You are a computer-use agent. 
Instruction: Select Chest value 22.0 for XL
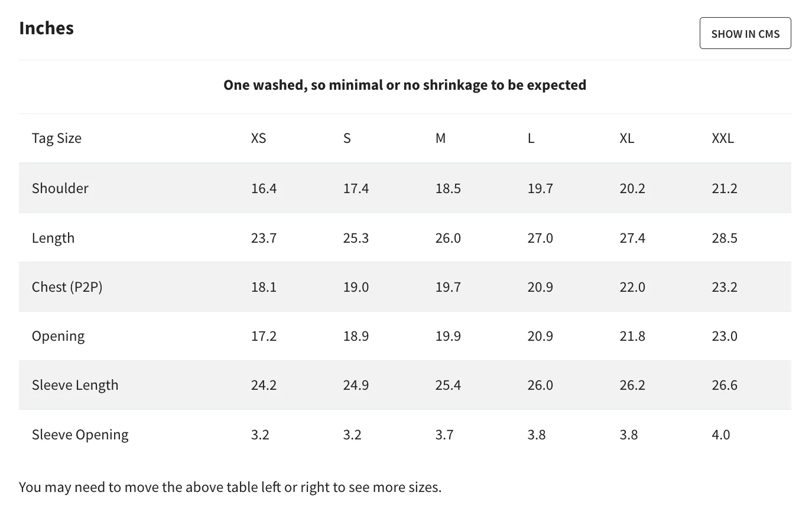[632, 287]
